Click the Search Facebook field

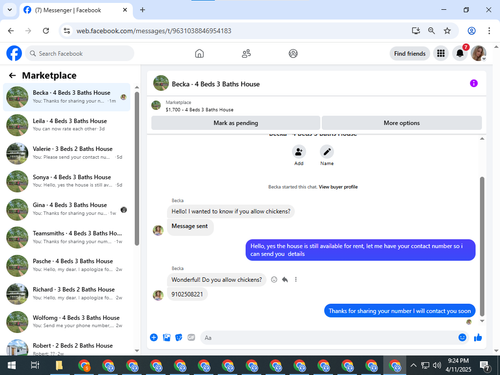point(79,53)
